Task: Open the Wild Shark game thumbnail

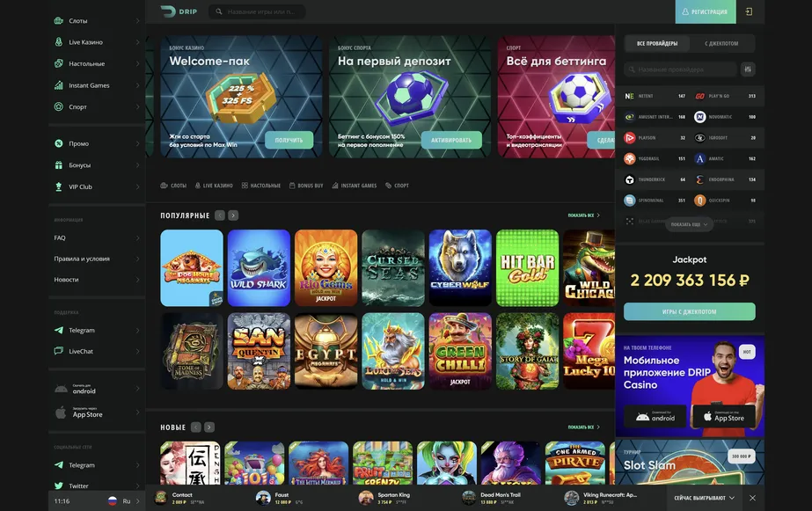Action: tap(259, 267)
